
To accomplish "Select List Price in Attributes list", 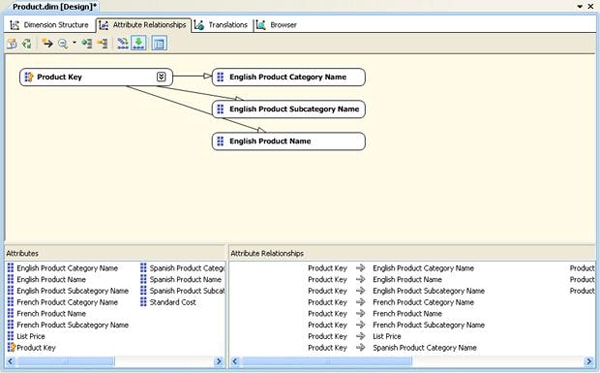I will pos(31,336).
